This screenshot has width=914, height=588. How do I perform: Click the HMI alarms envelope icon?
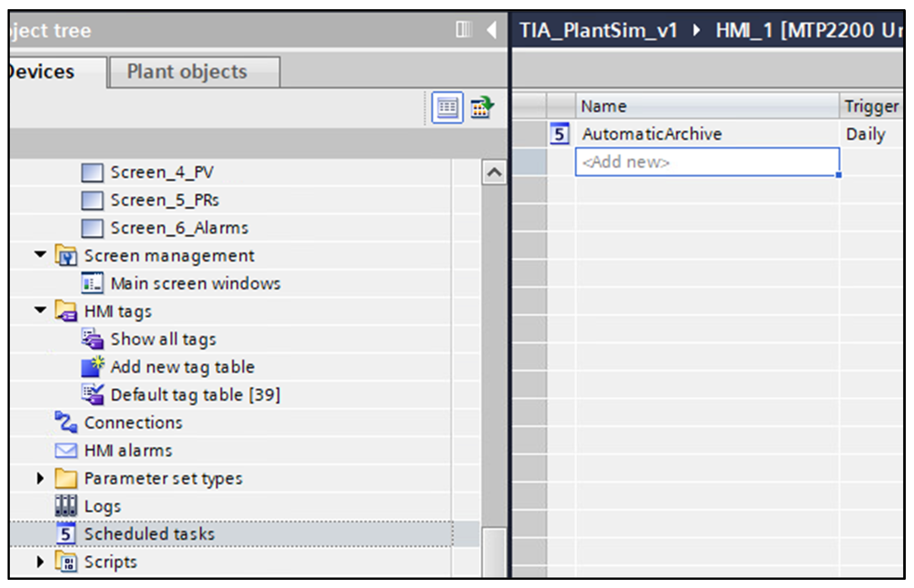click(66, 451)
